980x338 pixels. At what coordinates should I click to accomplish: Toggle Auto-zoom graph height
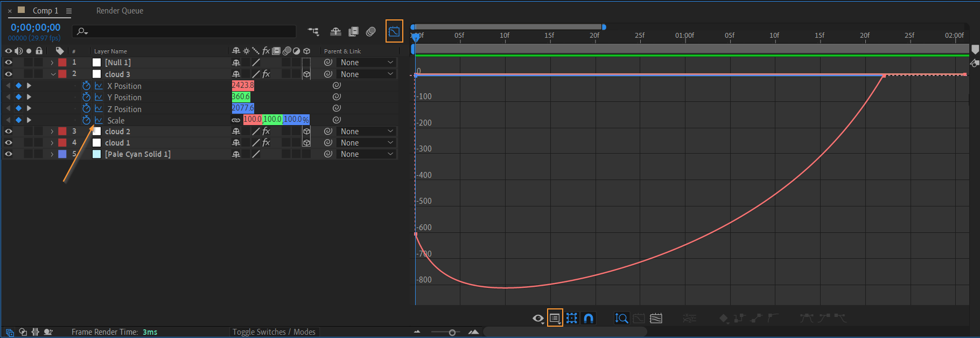tap(621, 318)
